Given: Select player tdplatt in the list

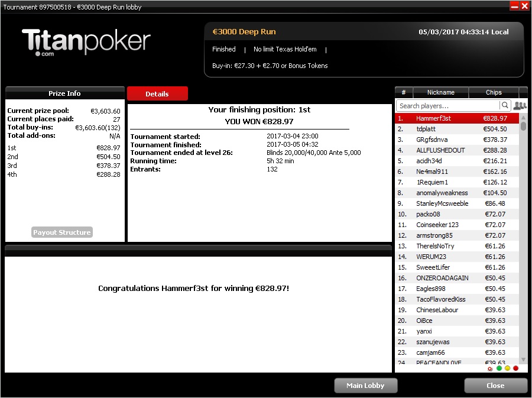Looking at the screenshot, I should pos(457,129).
